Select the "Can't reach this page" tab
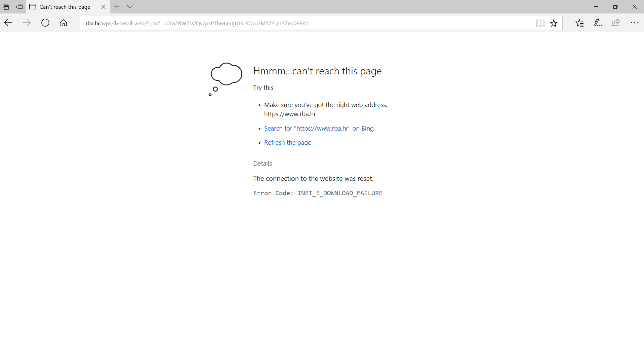 click(65, 7)
